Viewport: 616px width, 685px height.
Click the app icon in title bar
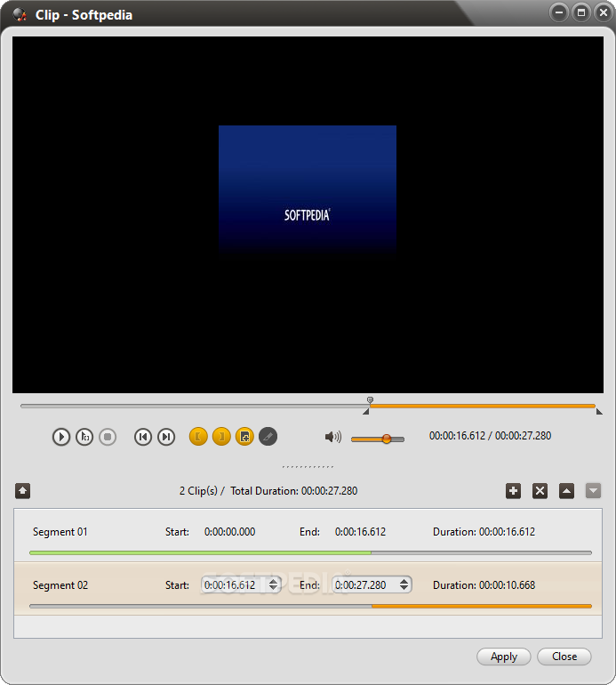(20, 14)
